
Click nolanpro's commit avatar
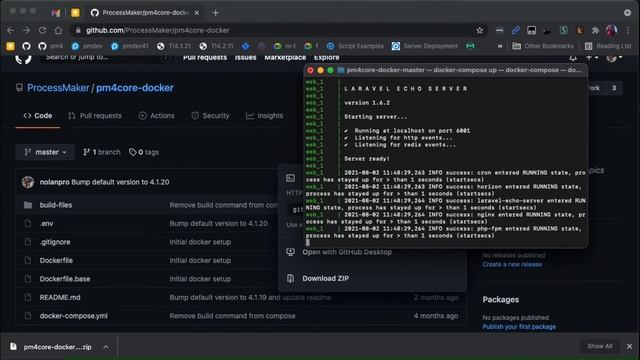(x=28, y=182)
